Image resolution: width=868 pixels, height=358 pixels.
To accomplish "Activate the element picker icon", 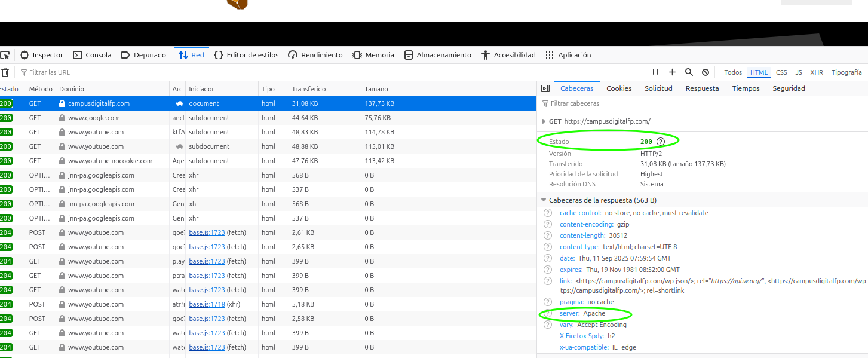I will [x=5, y=55].
